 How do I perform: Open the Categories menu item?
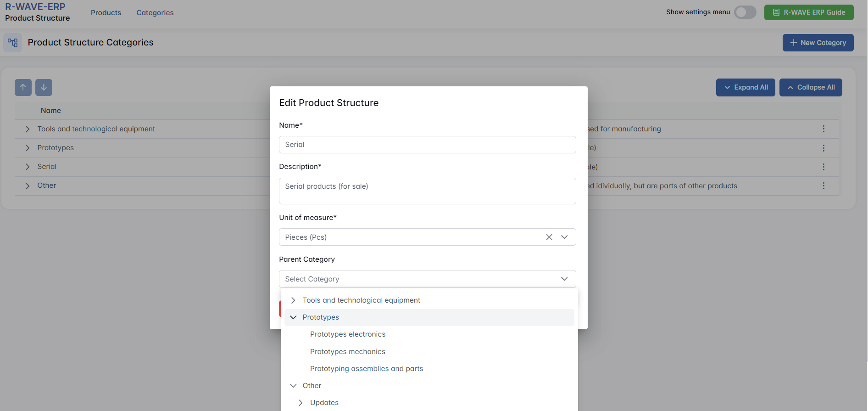[155, 13]
